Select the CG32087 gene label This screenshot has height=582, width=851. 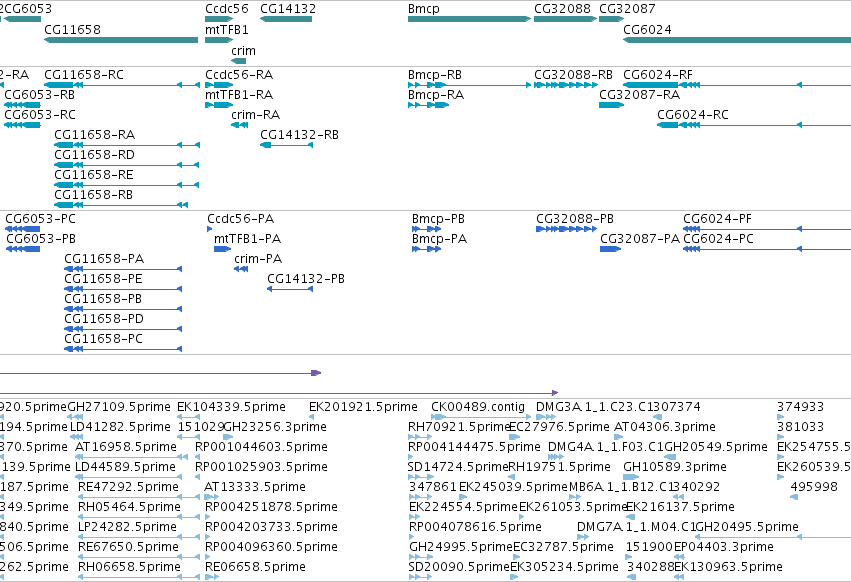627,9
